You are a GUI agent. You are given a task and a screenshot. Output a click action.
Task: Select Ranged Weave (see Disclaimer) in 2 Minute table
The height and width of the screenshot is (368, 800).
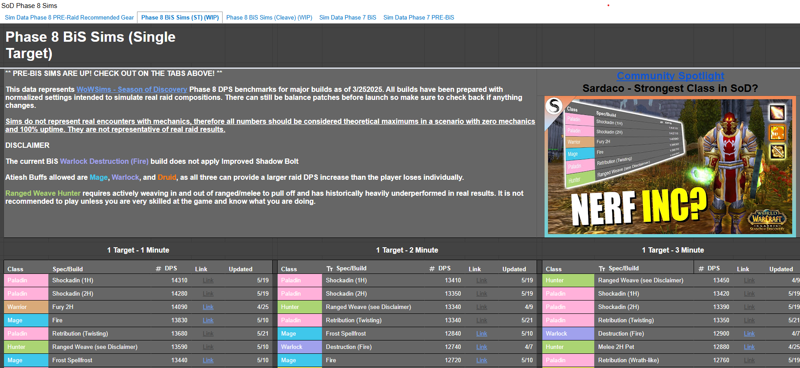coord(368,307)
